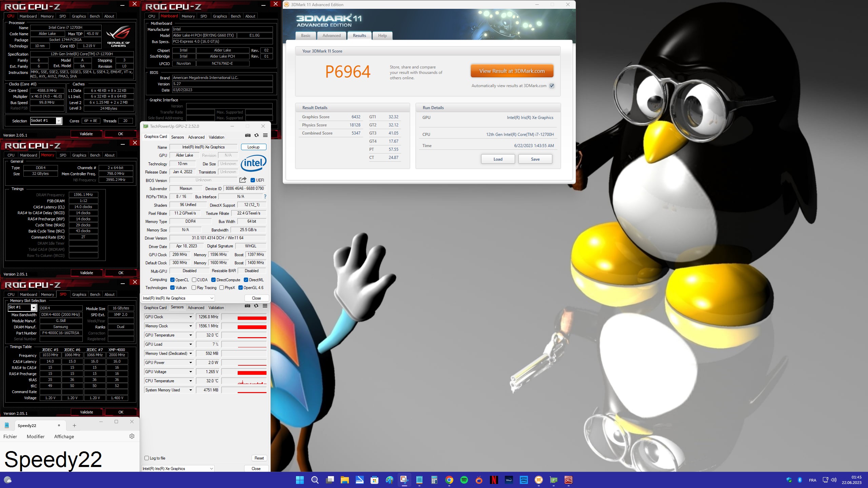Open Calculator from taskbar

pyautogui.click(x=434, y=480)
